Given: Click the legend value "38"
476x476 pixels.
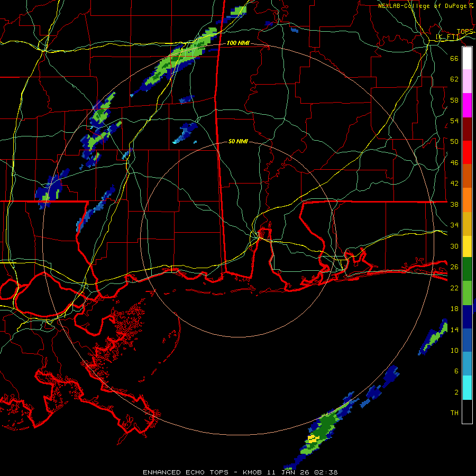Looking at the screenshot, I should [454, 204].
